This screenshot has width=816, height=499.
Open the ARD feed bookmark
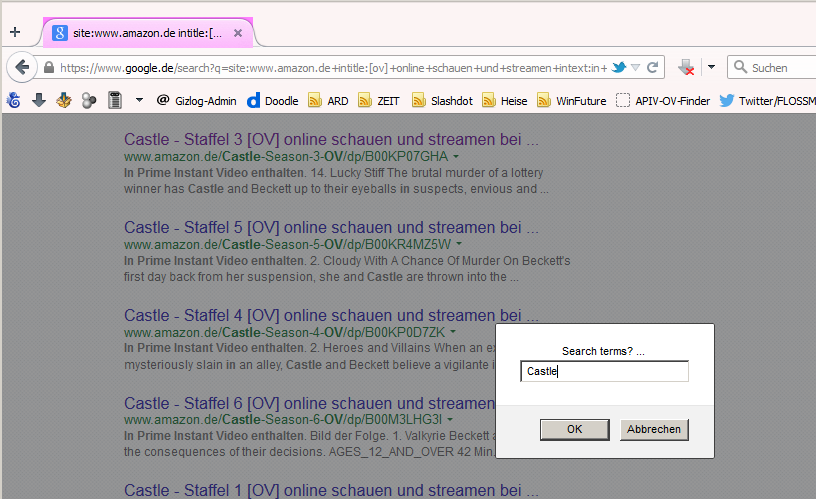328,100
